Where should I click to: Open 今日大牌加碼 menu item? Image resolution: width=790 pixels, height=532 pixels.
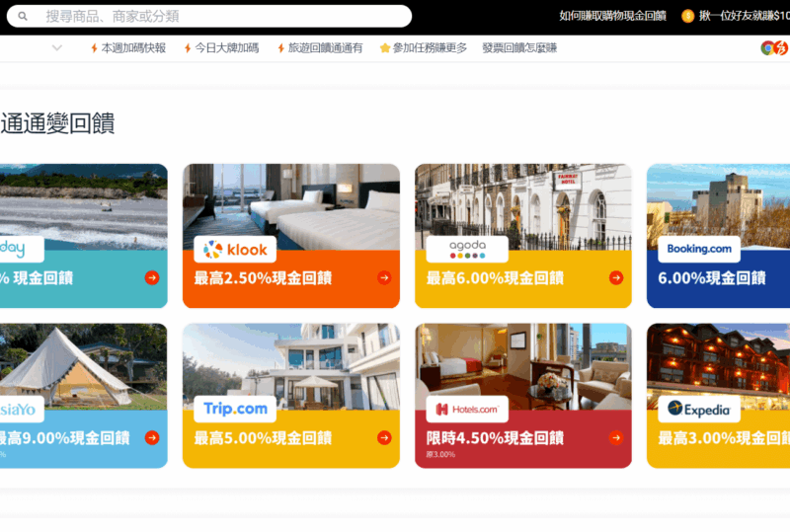point(227,47)
